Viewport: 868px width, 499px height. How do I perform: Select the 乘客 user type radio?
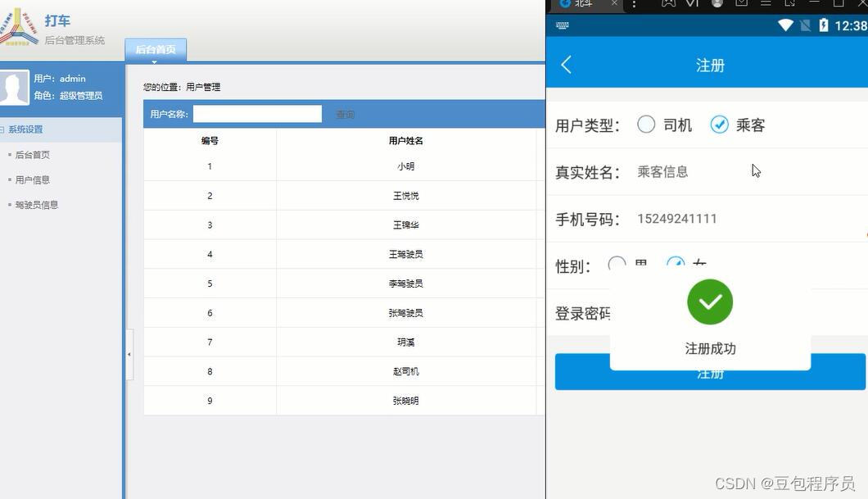[x=719, y=125]
